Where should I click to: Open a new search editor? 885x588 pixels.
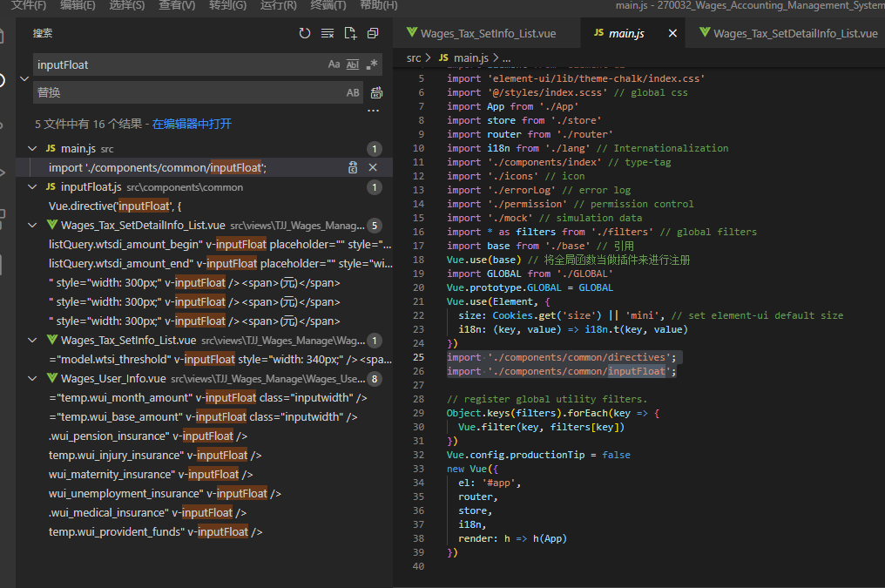point(350,33)
